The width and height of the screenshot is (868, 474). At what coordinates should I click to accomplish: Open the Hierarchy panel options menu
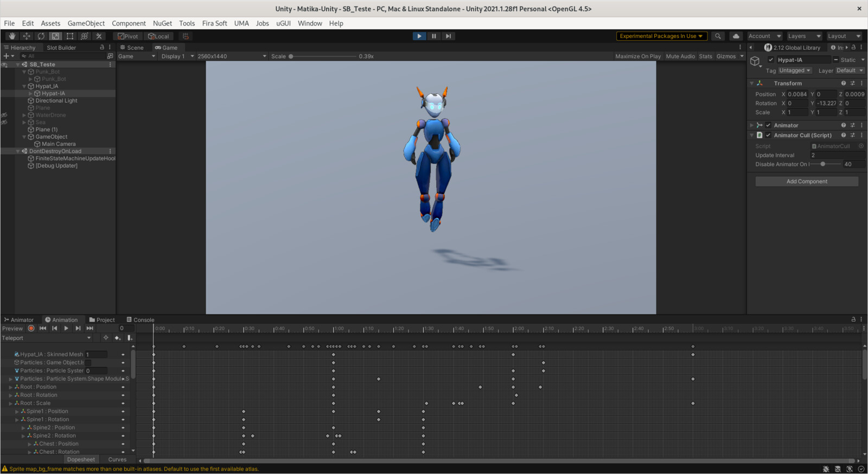click(110, 48)
